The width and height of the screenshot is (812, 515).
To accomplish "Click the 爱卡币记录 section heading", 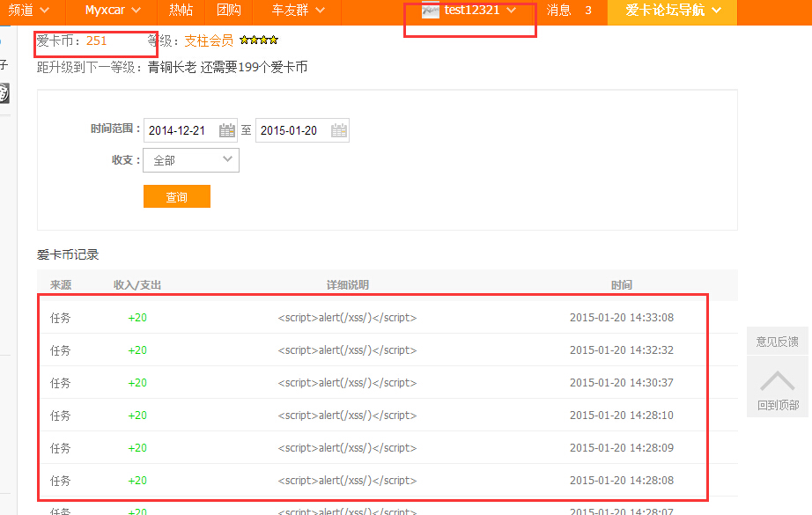I will 68,254.
